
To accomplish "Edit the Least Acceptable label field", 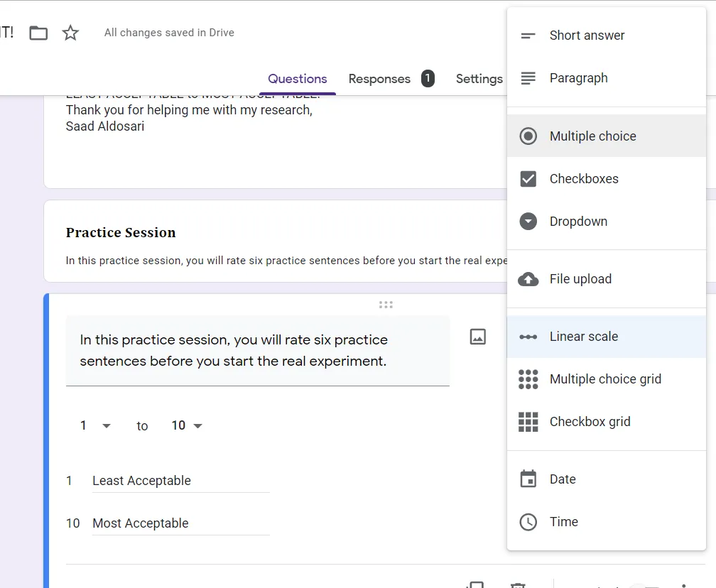I will click(x=180, y=481).
